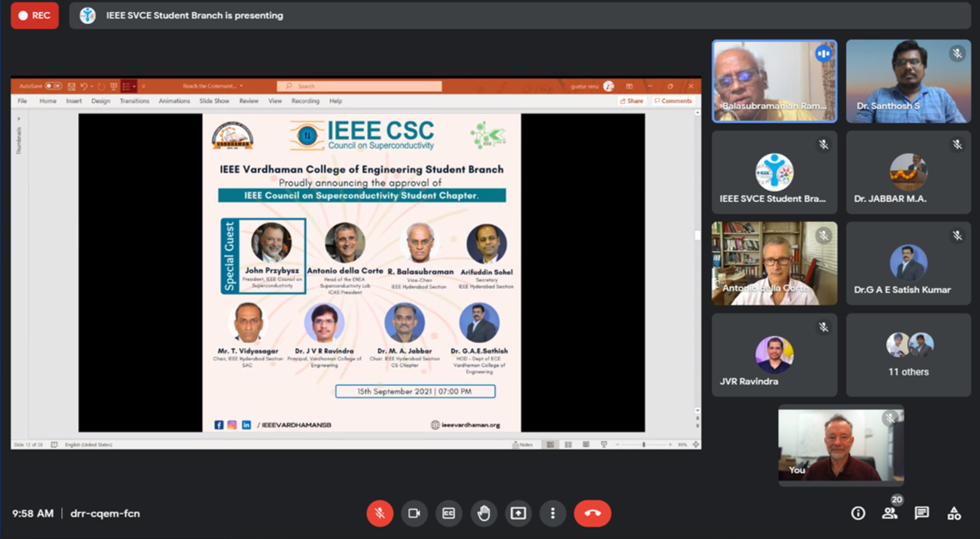Image resolution: width=980 pixels, height=539 pixels.
Task: Open meeting details info icon
Action: point(858,513)
